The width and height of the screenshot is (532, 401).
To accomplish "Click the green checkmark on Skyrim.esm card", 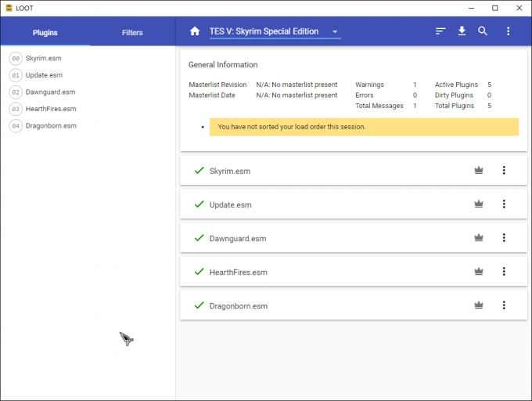I will [199, 171].
